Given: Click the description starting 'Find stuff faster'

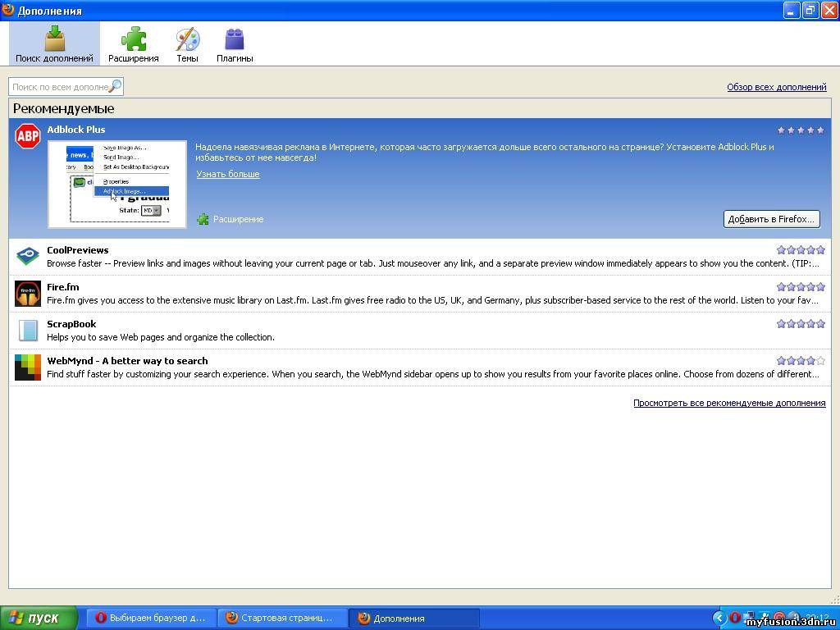Looking at the screenshot, I should 433,374.
